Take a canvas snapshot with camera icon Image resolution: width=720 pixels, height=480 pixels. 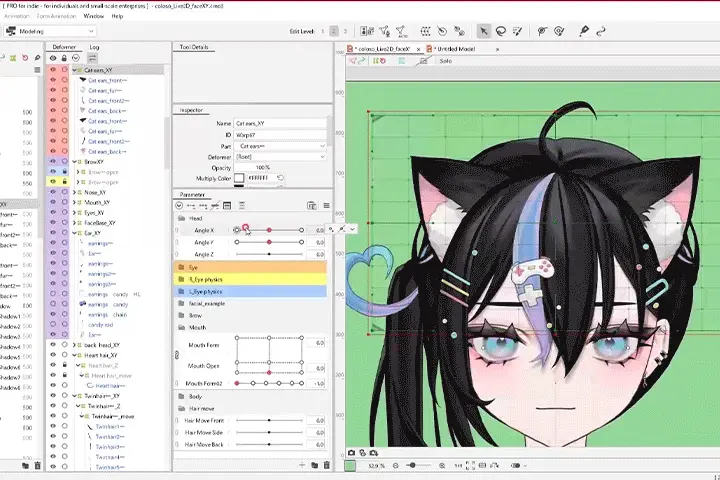(x=351, y=453)
